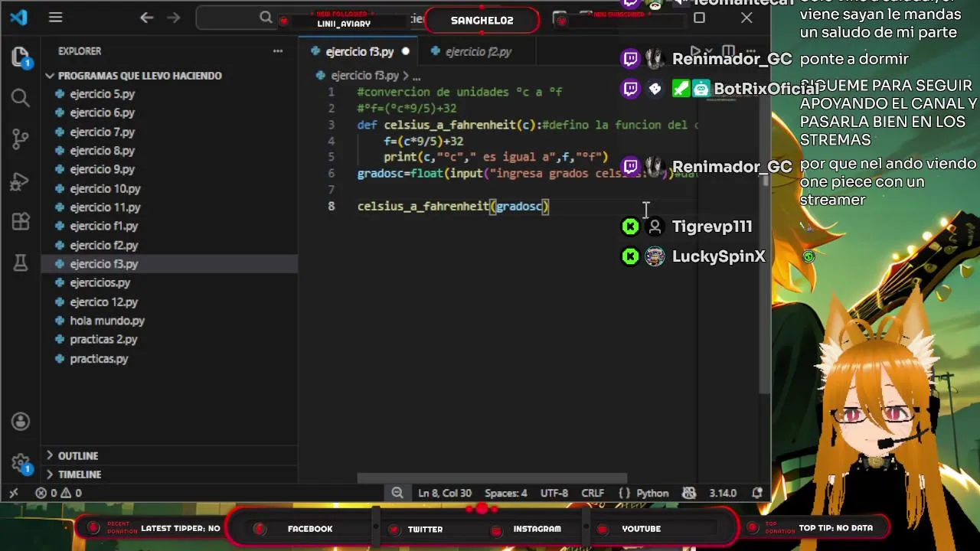980x551 pixels.
Task: Open the hamburger application menu
Action: tap(55, 18)
